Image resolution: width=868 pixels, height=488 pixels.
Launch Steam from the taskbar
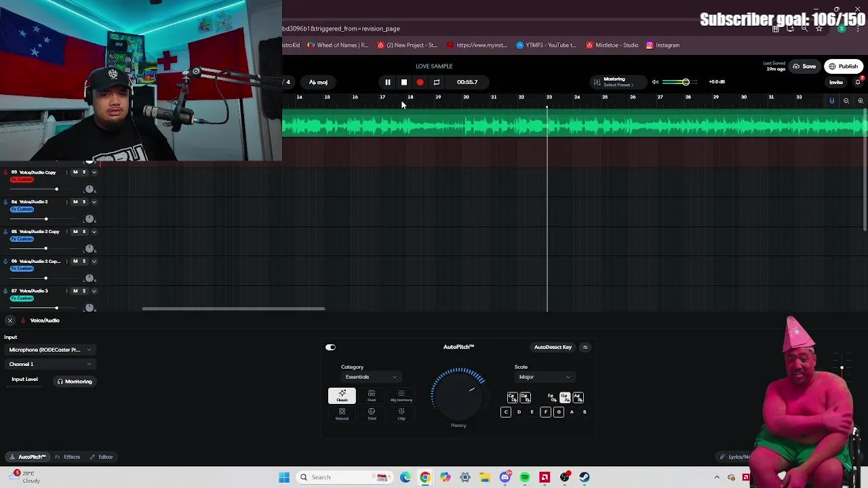pos(584,477)
